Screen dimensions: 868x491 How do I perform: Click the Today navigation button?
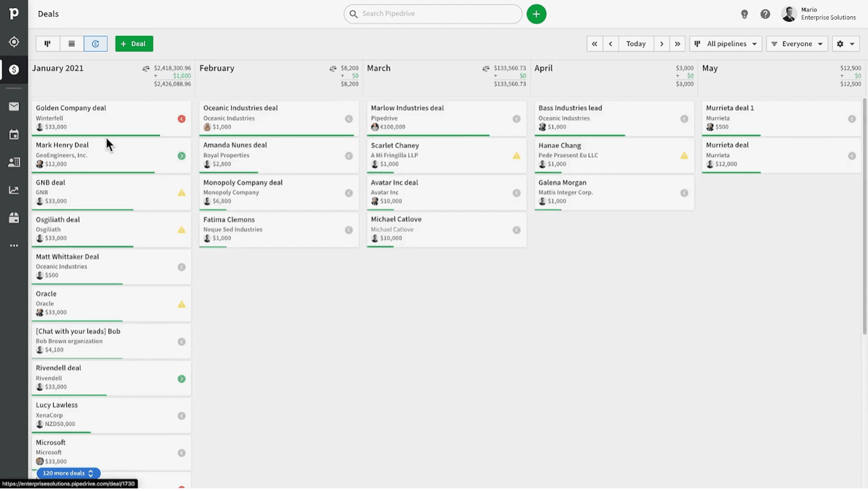pyautogui.click(x=636, y=43)
